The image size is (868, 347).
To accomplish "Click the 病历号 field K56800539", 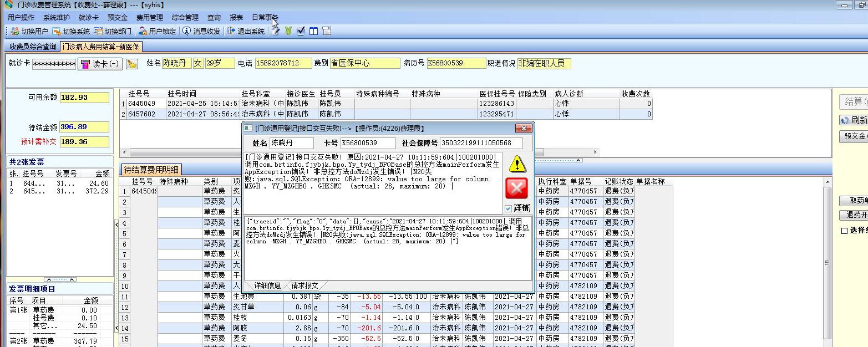I will pos(456,63).
